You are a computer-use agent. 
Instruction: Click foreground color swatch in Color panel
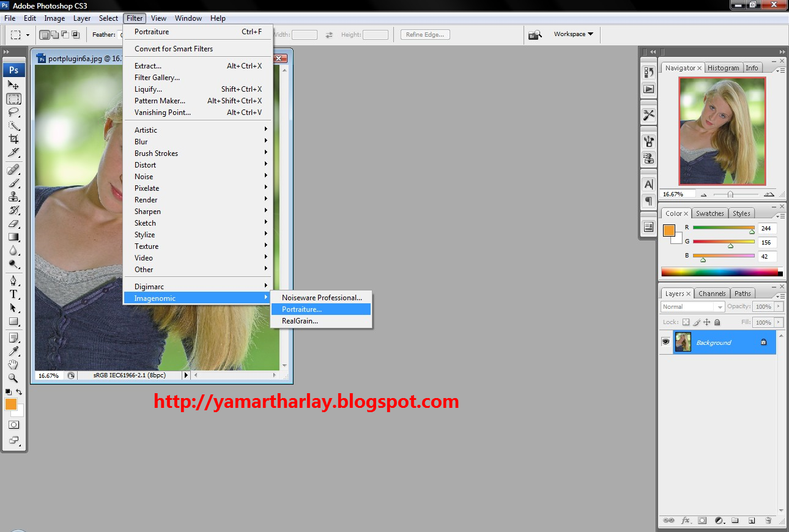coord(669,231)
